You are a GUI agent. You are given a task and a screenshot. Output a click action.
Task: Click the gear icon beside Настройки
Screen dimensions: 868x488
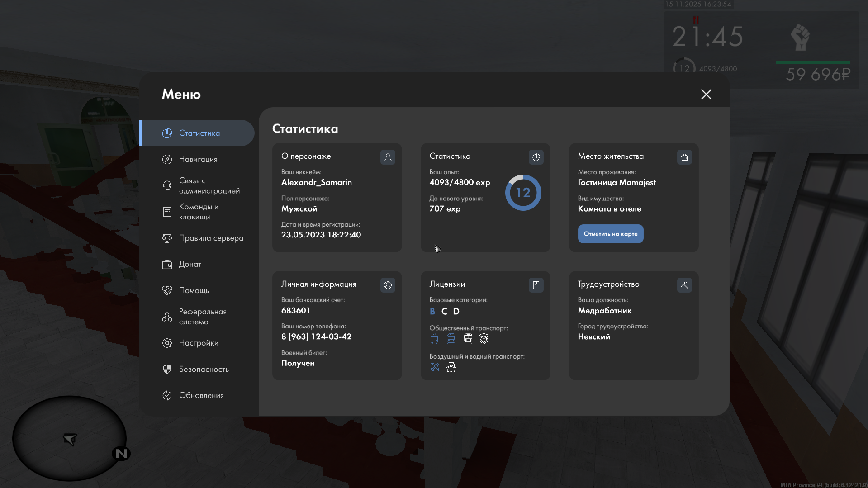coord(167,343)
